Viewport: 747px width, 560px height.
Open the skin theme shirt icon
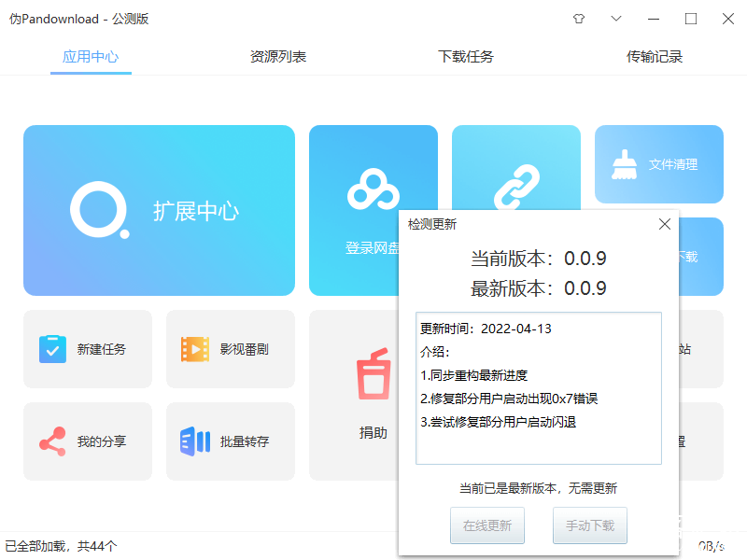[x=579, y=19]
